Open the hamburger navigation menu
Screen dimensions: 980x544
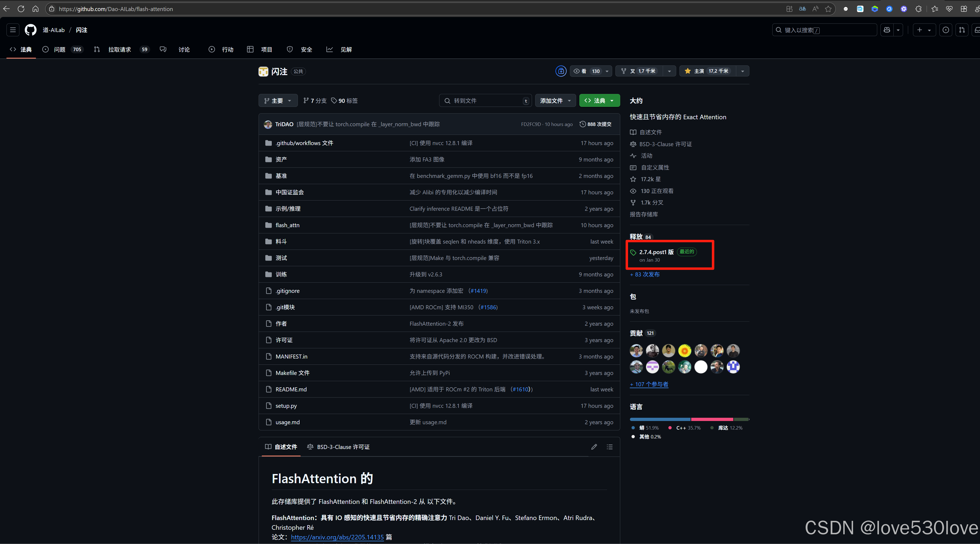click(13, 30)
